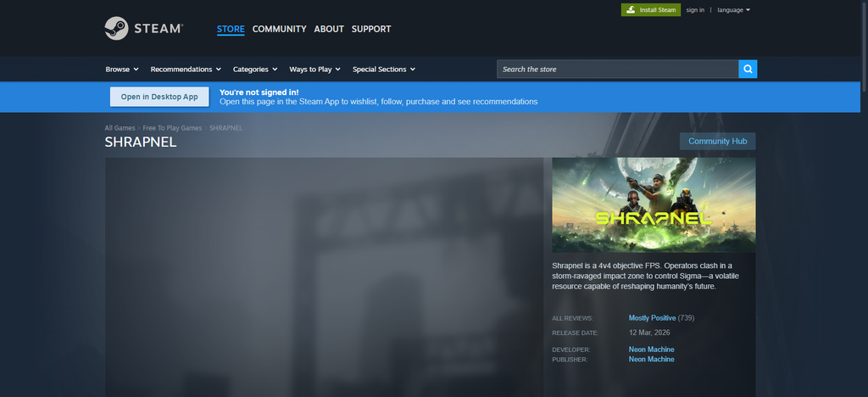This screenshot has height=397, width=868.
Task: Open the SUPPORT tab
Action: click(371, 29)
